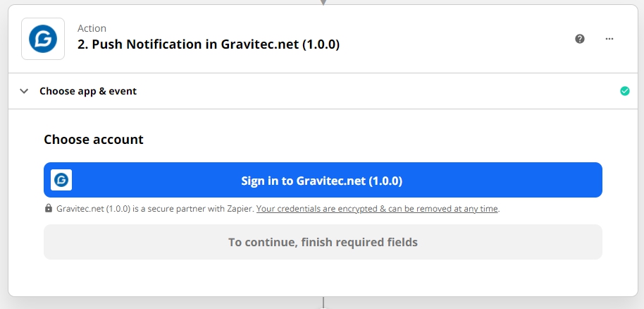Click the green completed checkmark icon
The height and width of the screenshot is (309, 644).
click(x=625, y=91)
